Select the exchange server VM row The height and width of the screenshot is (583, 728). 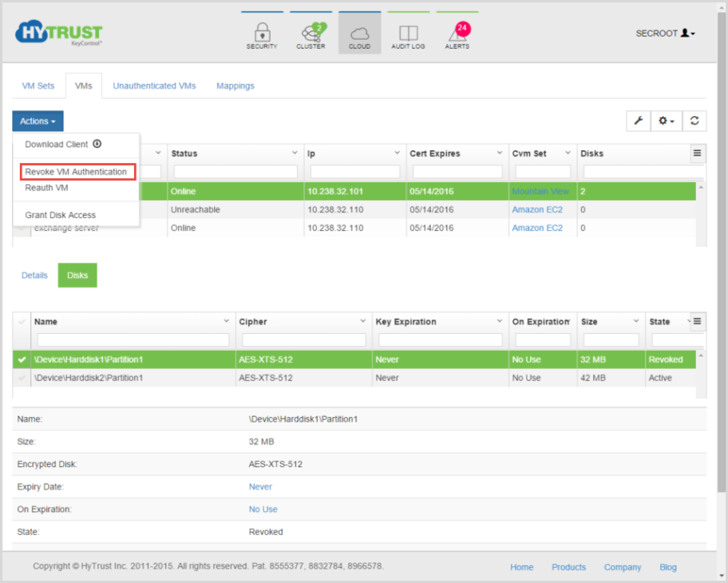pyautogui.click(x=354, y=228)
